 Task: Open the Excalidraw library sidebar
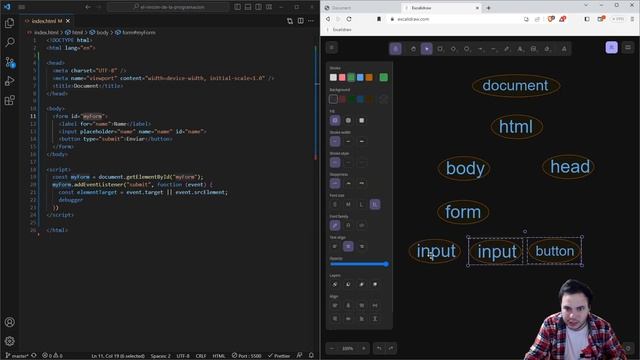tap(628, 48)
